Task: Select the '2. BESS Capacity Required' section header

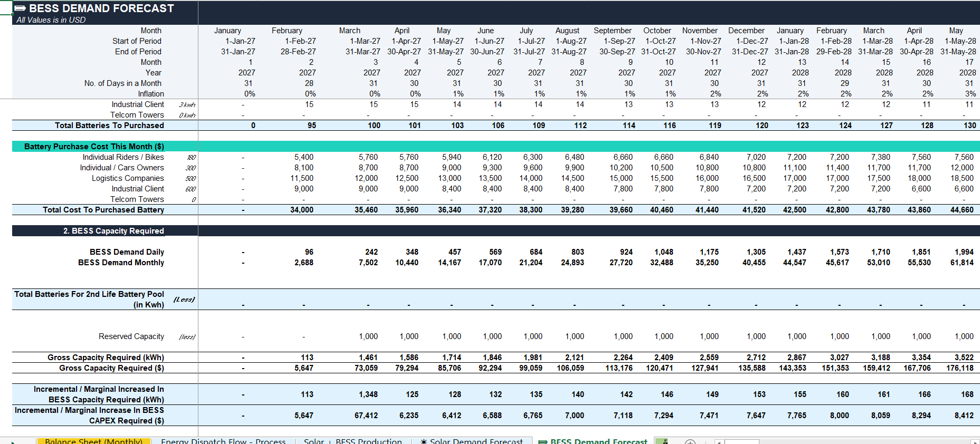Action: (x=105, y=231)
